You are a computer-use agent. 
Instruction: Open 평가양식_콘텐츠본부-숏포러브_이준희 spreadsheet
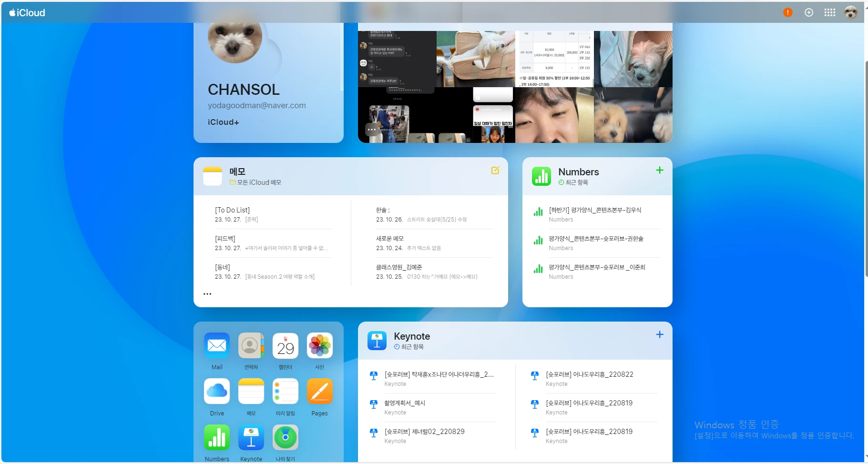tap(597, 272)
